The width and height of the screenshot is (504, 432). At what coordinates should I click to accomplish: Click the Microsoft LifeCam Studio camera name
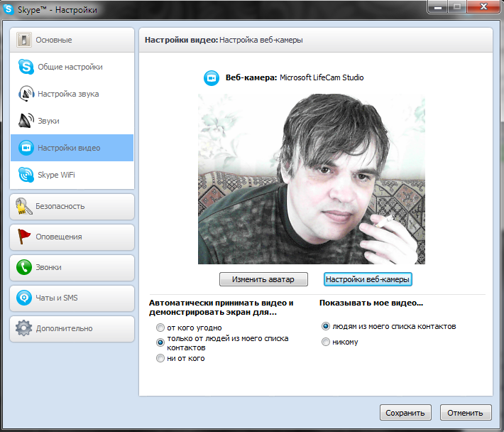coord(322,77)
